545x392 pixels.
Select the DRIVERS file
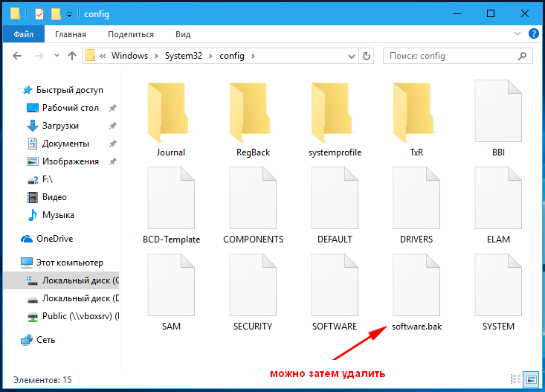(416, 206)
